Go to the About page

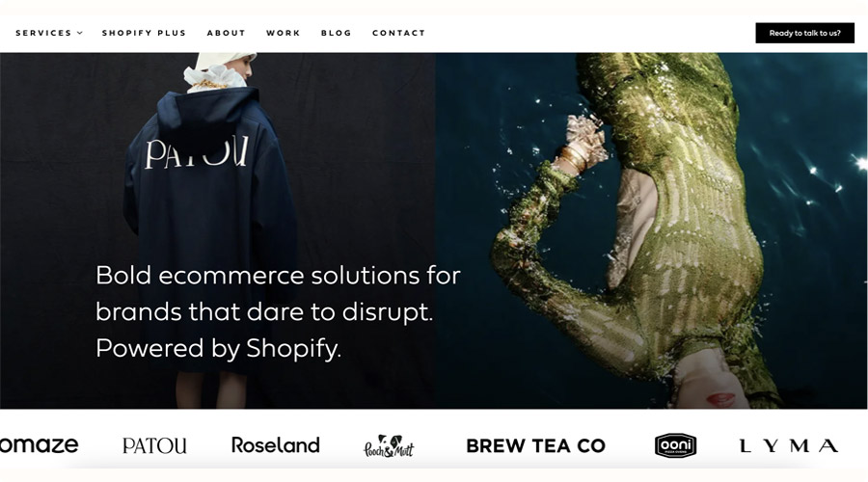point(226,33)
